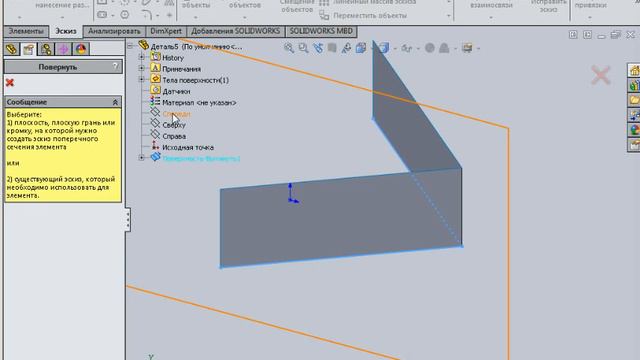The image size is (640, 360).
Task: Open help for the Повернуть panel
Action: pyautogui.click(x=116, y=66)
